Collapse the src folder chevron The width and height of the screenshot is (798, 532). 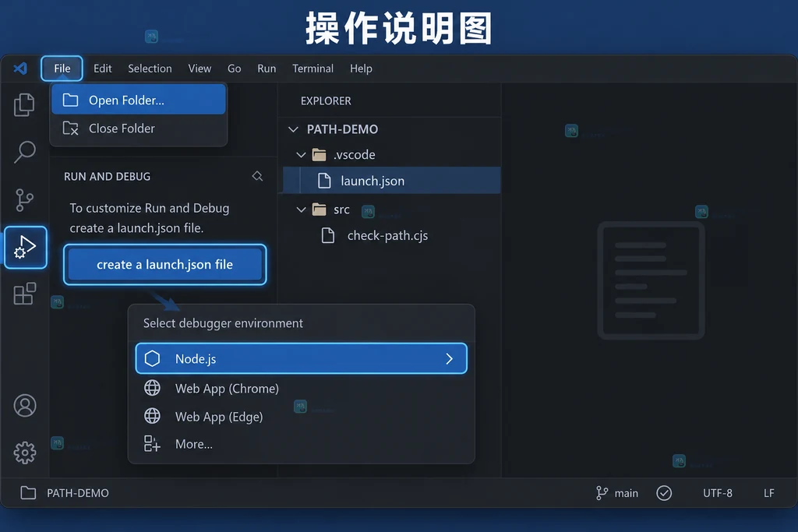302,209
